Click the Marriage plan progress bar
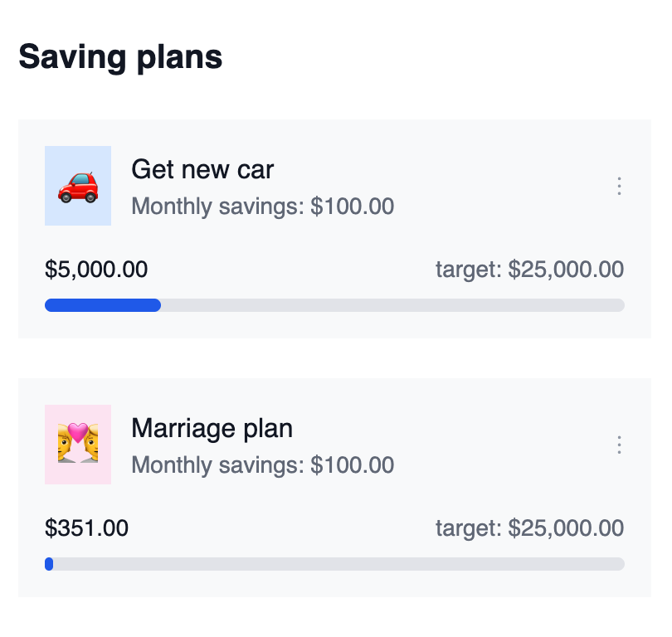672x637 pixels. pyautogui.click(x=334, y=564)
